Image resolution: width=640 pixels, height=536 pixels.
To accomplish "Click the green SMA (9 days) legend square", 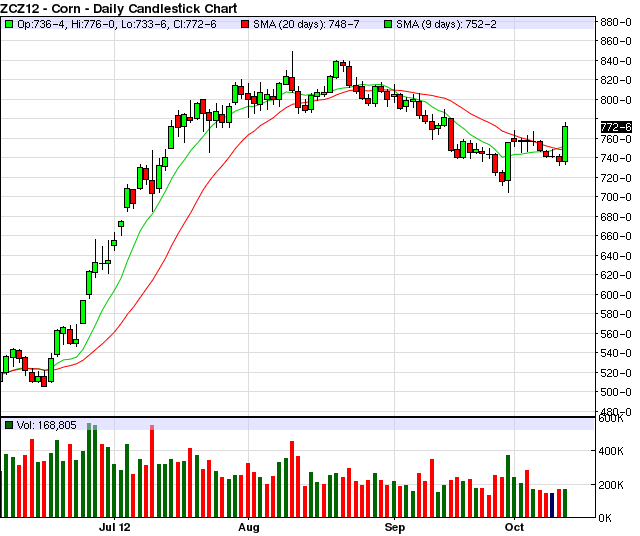I will 388,24.
